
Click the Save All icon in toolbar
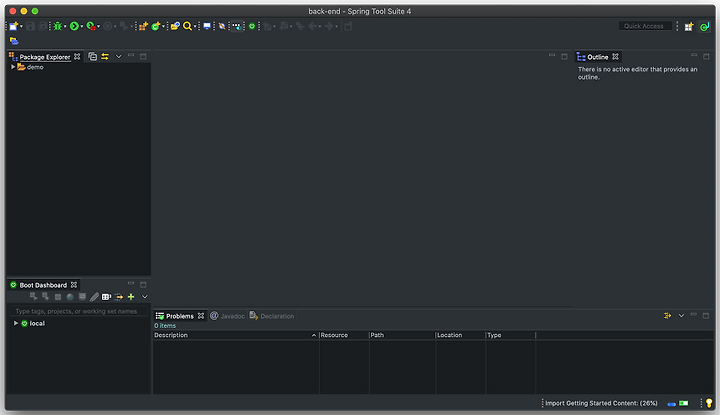(42, 26)
